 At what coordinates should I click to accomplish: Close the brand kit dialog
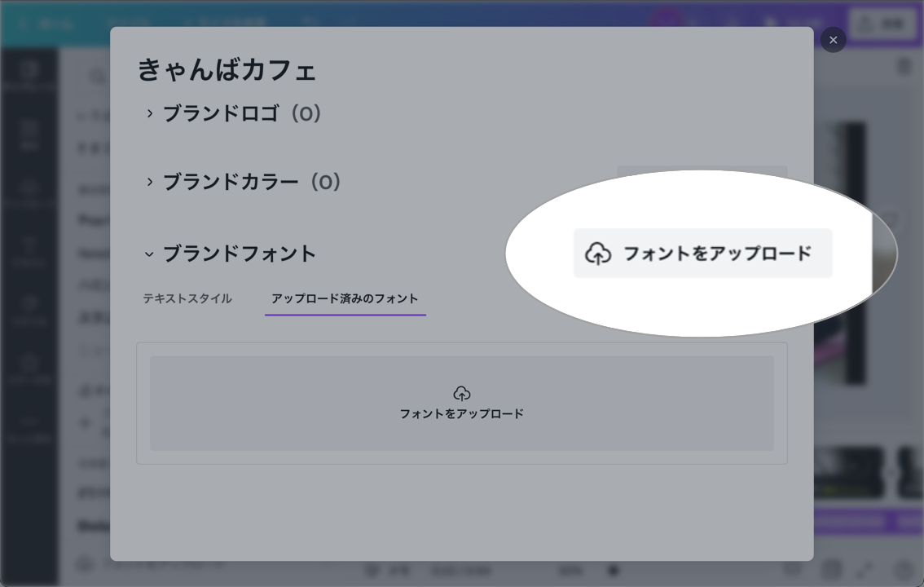point(833,40)
